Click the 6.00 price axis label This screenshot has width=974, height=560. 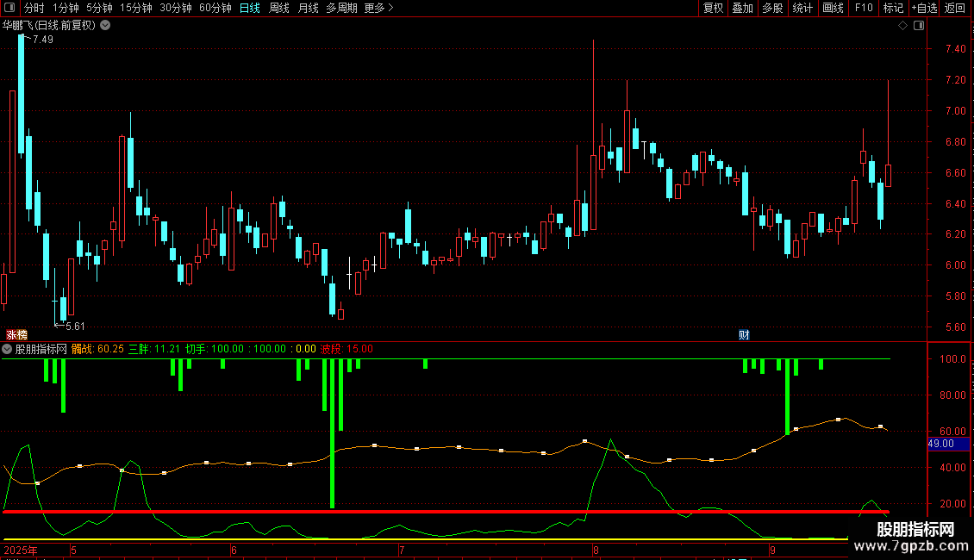coord(955,265)
